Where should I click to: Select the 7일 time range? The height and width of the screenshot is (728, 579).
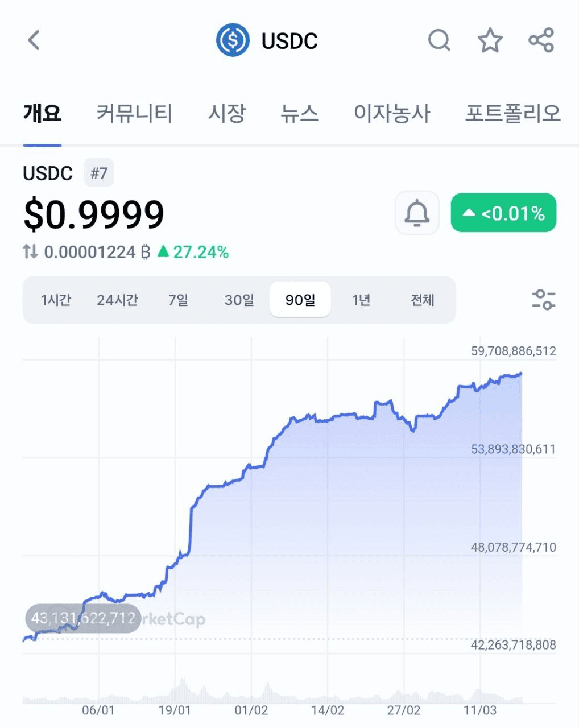coord(178,300)
